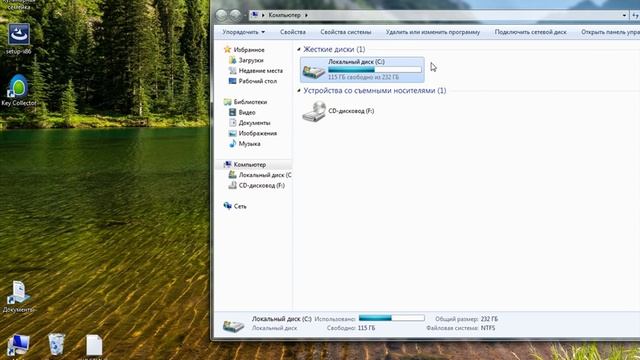Click Подключить сетевой диск button
This screenshot has height=360, width=640.
click(530, 32)
